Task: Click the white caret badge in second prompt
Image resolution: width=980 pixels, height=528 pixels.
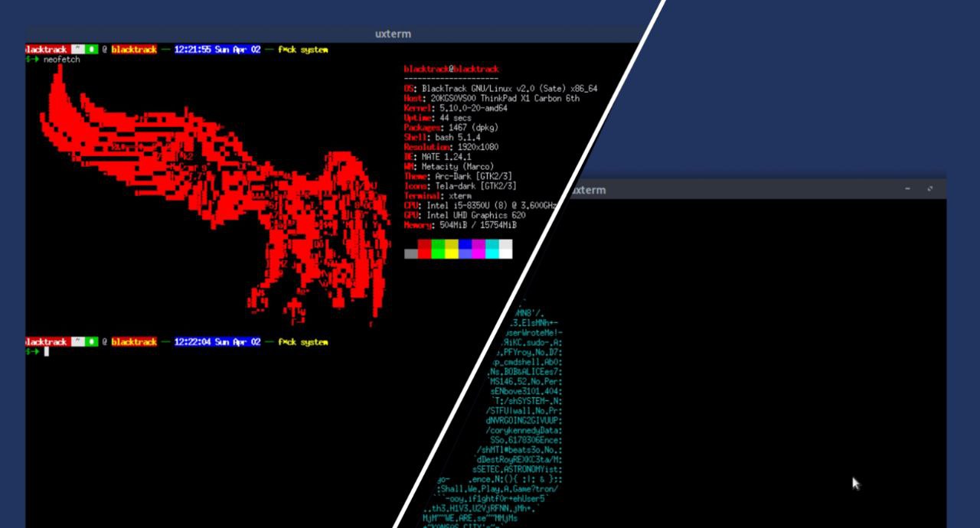Action: 77,342
